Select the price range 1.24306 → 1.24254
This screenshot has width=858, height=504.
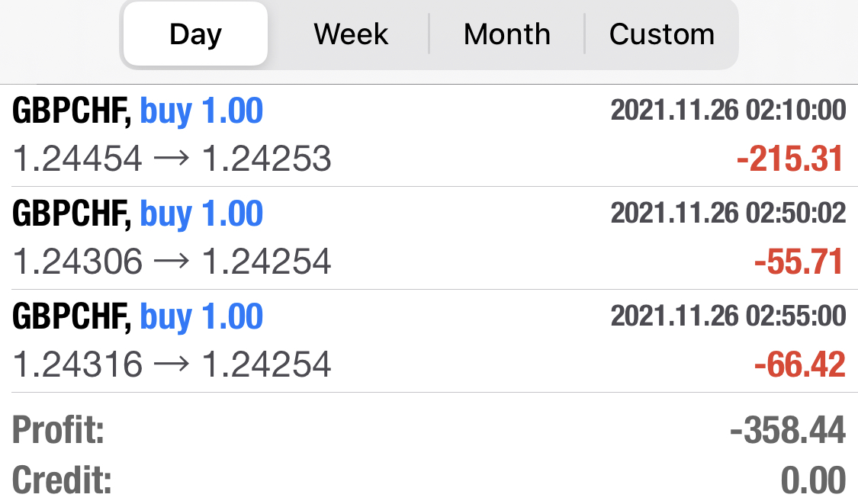pos(172,262)
